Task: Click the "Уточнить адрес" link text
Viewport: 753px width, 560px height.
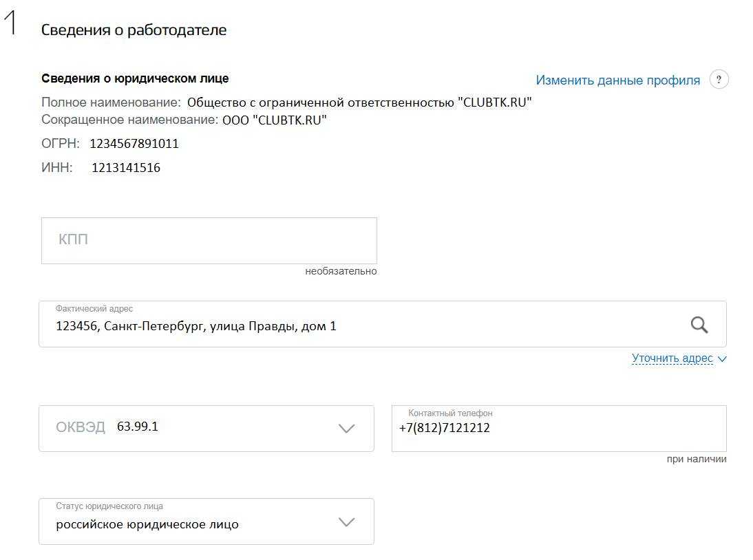Action: click(672, 358)
